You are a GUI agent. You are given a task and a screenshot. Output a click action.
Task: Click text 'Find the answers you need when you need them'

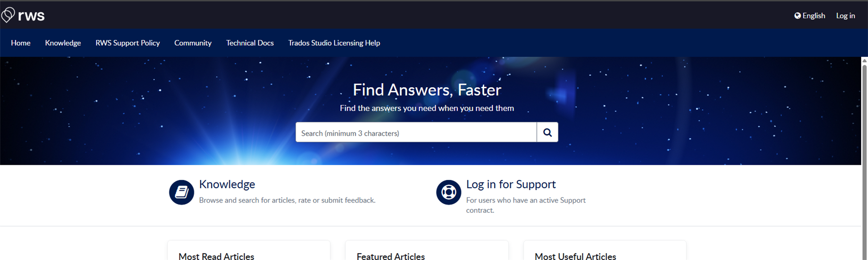coord(427,108)
